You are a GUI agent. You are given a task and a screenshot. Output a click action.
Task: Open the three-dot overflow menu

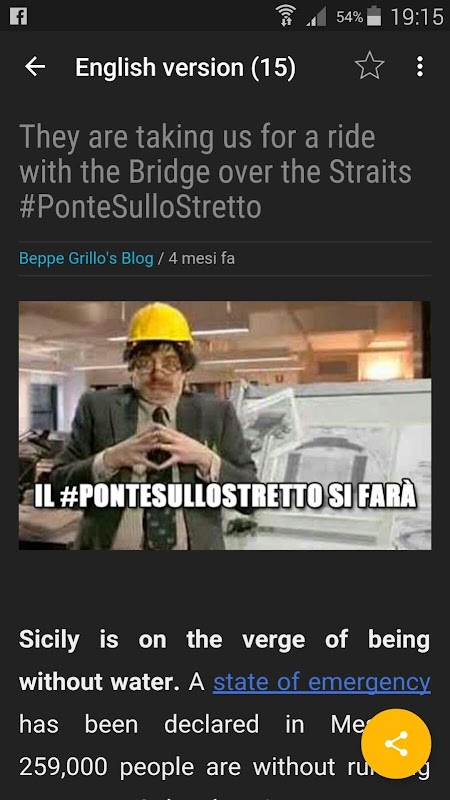pyautogui.click(x=419, y=66)
